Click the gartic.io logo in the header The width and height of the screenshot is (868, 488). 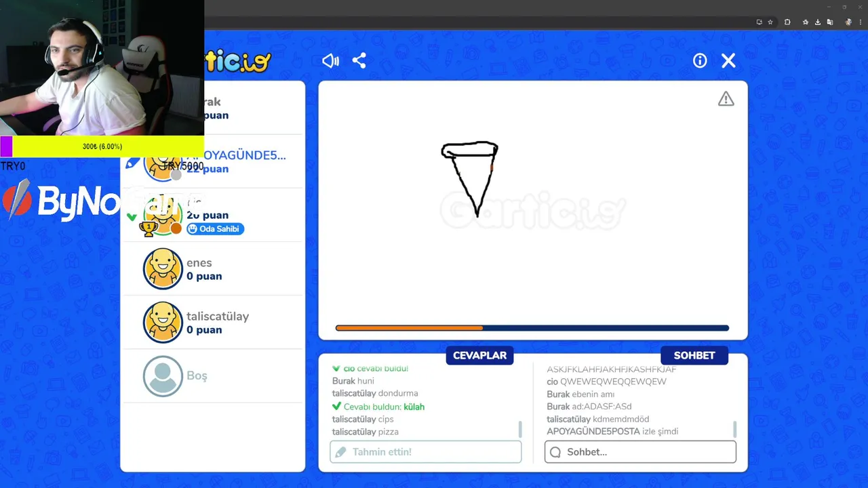(x=237, y=62)
